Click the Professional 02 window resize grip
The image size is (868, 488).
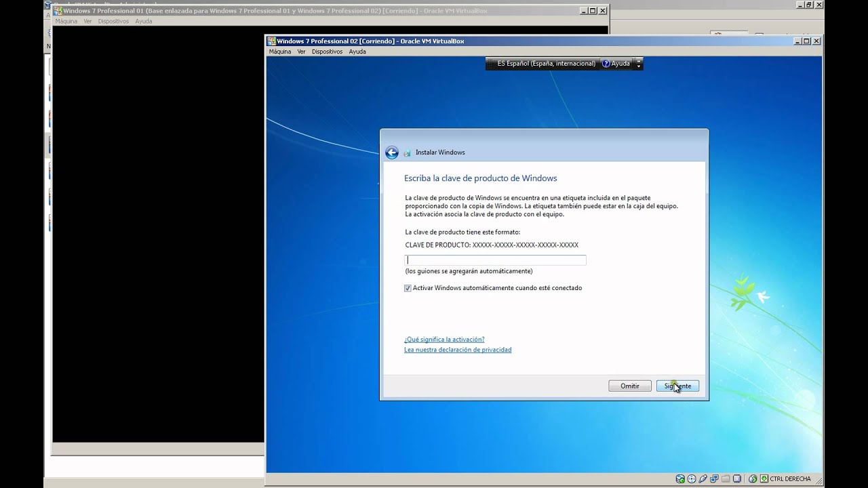tap(819, 481)
